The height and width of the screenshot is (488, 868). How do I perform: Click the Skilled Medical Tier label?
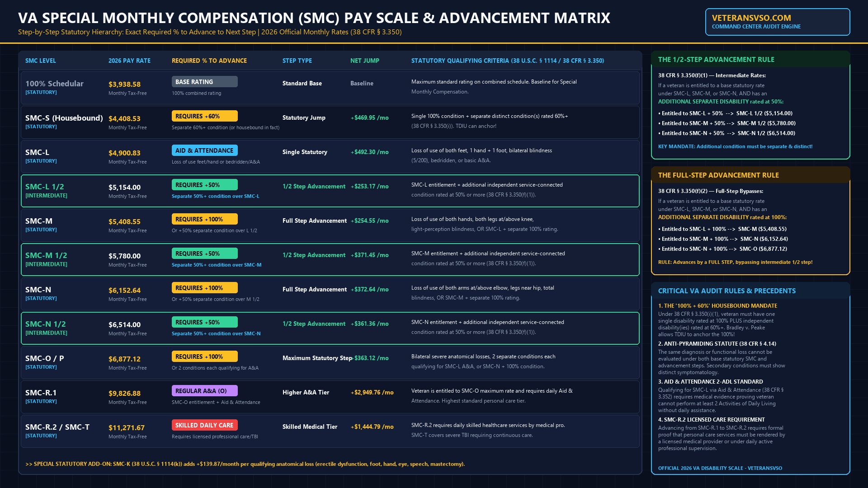click(310, 427)
